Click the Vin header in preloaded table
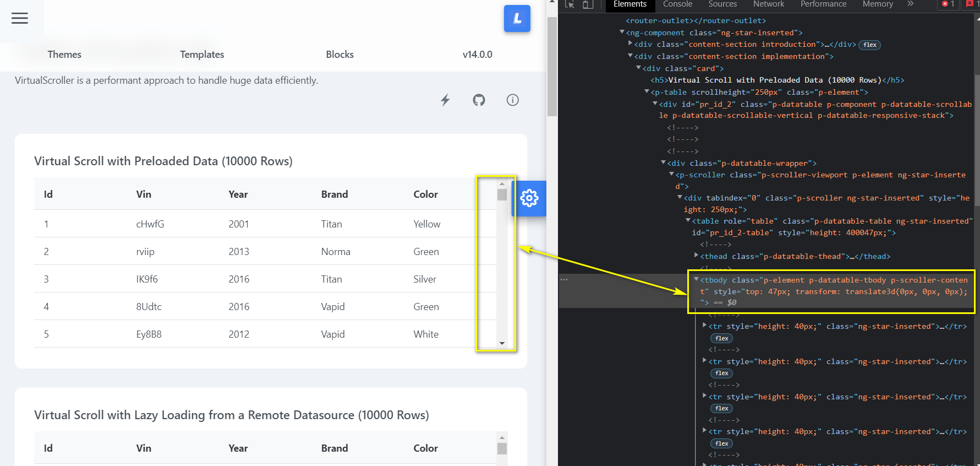 144,194
